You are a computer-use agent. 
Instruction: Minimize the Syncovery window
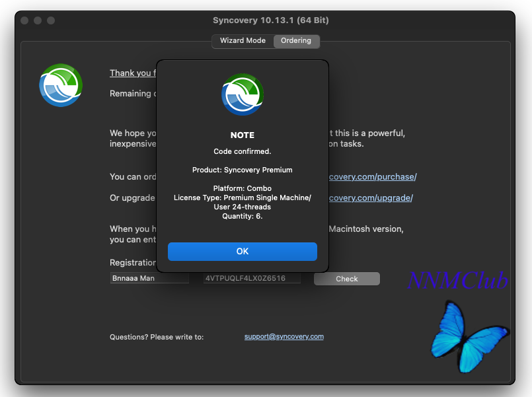pyautogui.click(x=38, y=20)
